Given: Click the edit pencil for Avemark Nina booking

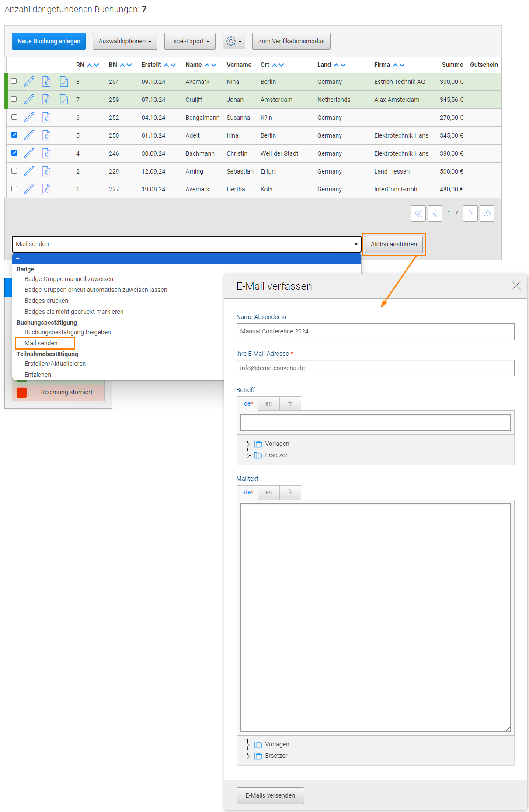Looking at the screenshot, I should pos(29,82).
